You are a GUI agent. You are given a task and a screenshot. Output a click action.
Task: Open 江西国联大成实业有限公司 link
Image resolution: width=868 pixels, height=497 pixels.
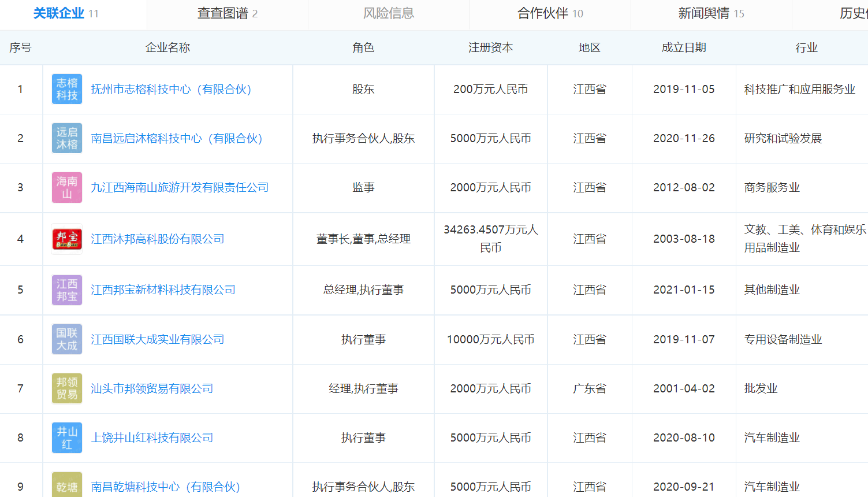[158, 340]
